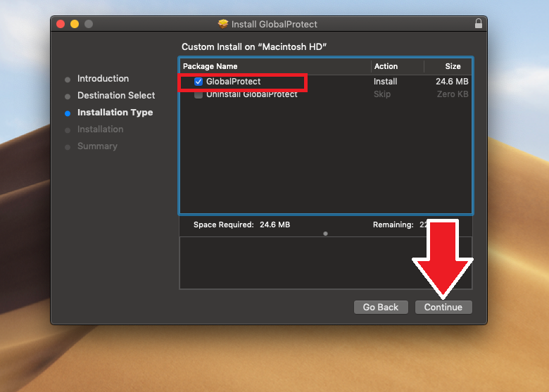Image resolution: width=549 pixels, height=392 pixels.
Task: Select the Introduction step in sidebar
Action: 103,78
